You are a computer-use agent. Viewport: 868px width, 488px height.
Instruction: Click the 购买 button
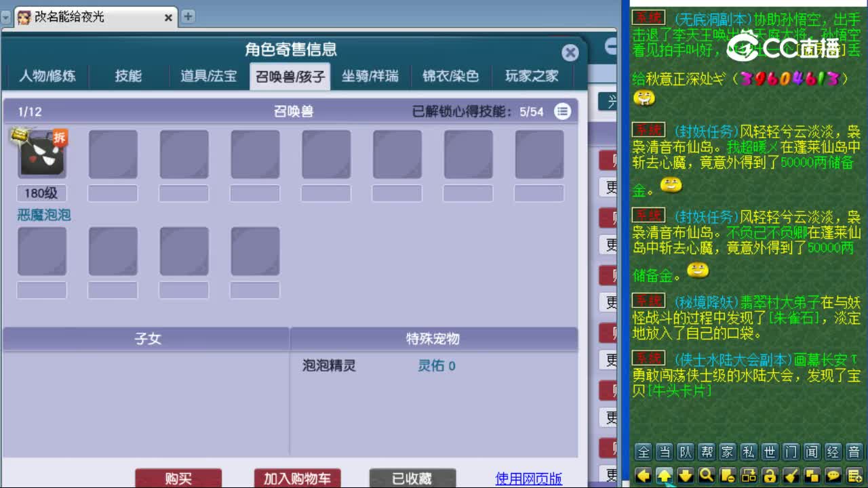tap(178, 479)
